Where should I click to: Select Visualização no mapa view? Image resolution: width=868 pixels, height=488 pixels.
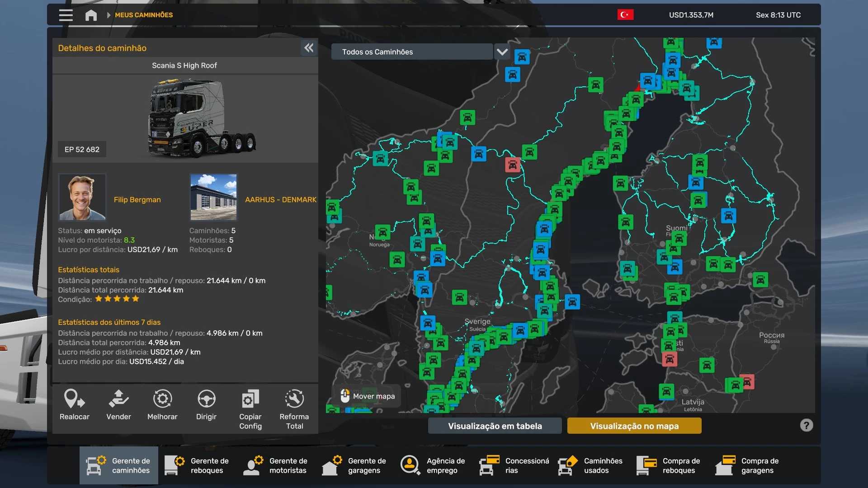[634, 426]
